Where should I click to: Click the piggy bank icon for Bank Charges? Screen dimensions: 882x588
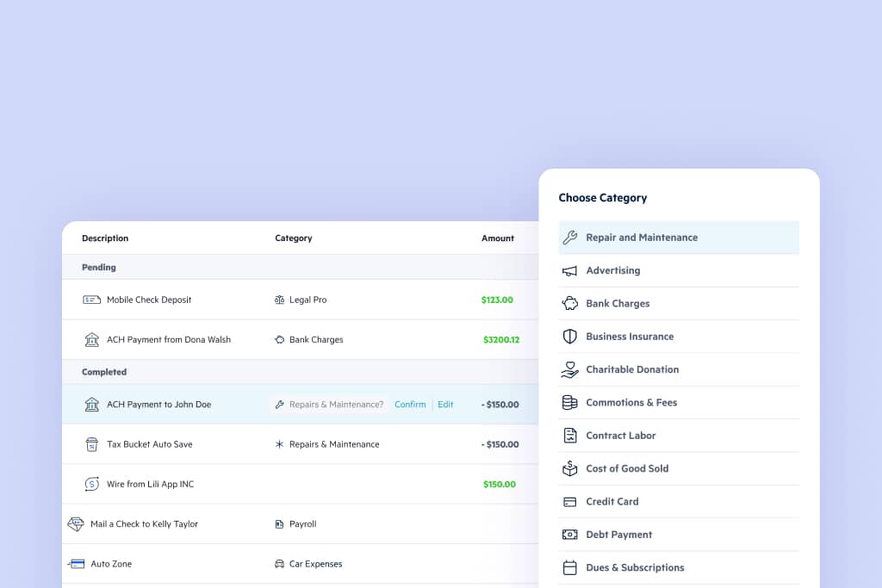569,304
